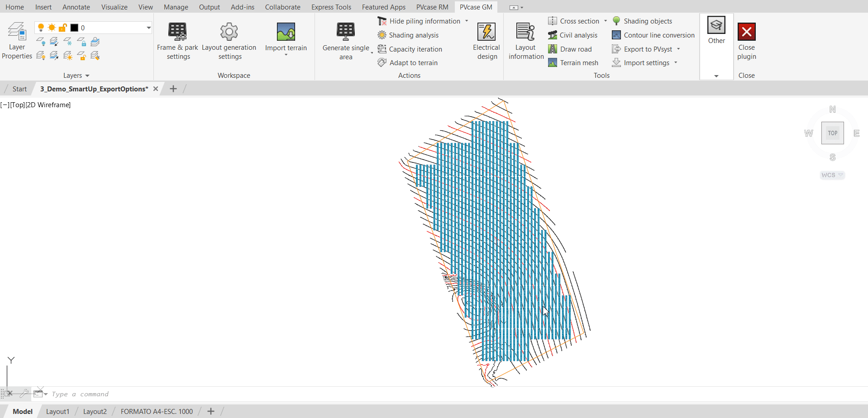Viewport: 868px width, 418px height.
Task: Toggle the layer freeze sun icon
Action: [52, 28]
